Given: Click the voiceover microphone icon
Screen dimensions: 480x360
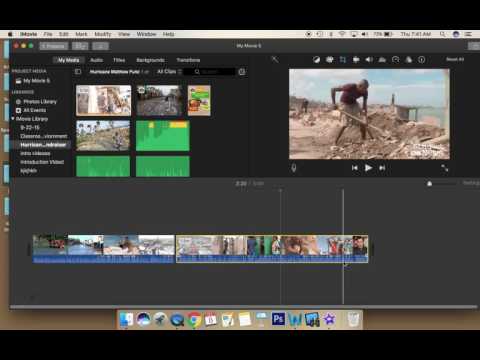Looking at the screenshot, I should tap(294, 168).
